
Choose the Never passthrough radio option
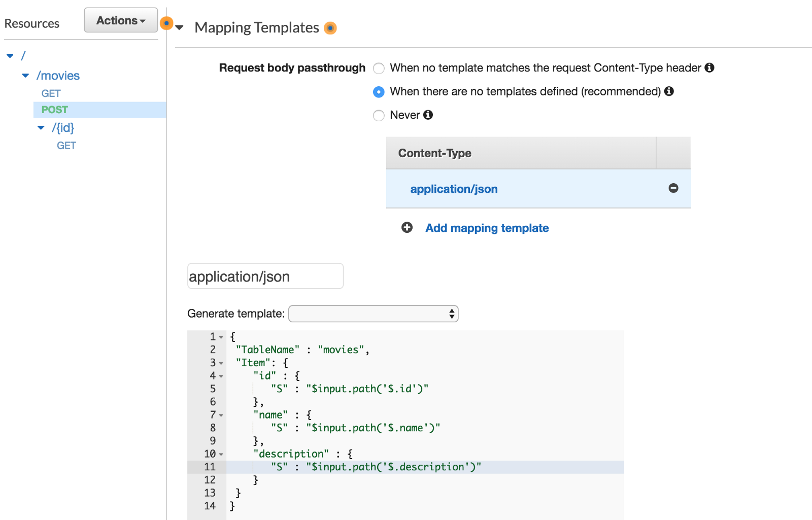tap(379, 116)
